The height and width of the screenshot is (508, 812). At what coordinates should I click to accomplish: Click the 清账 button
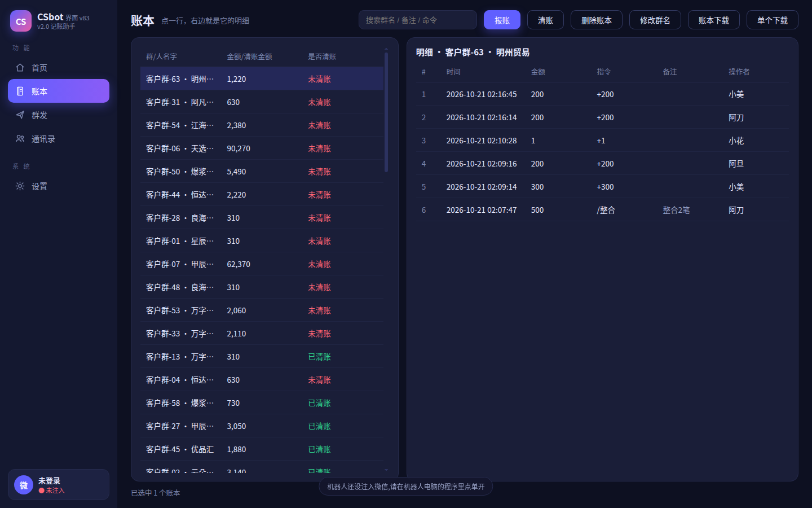click(545, 20)
